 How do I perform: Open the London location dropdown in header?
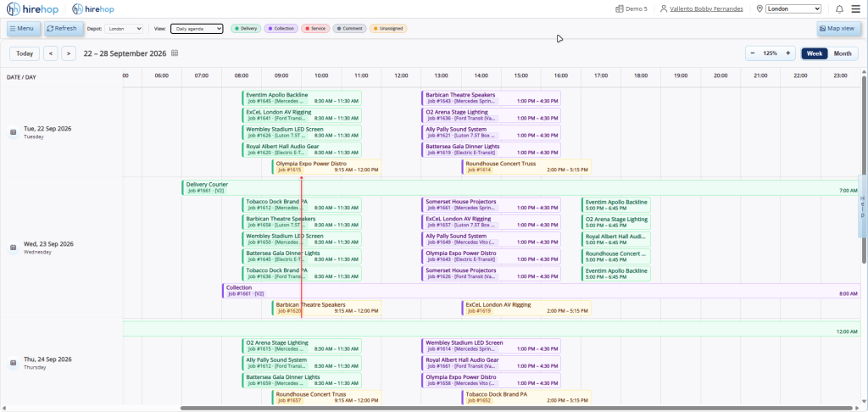(793, 8)
